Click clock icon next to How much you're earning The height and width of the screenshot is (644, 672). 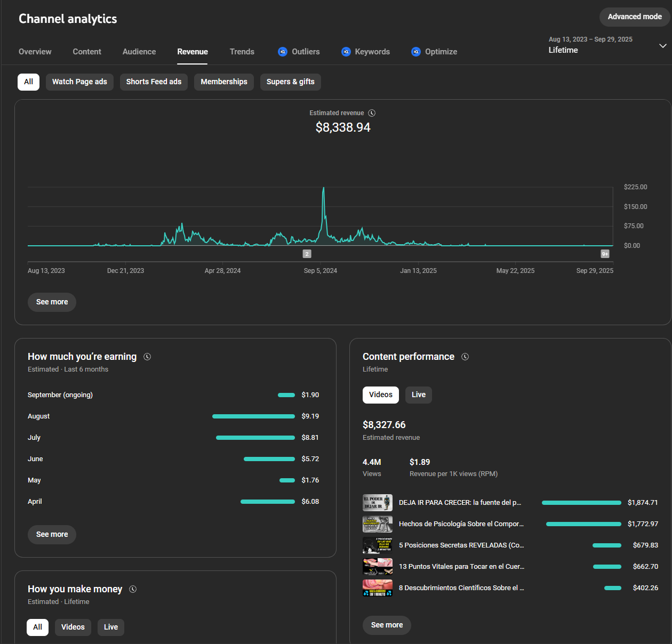click(147, 357)
